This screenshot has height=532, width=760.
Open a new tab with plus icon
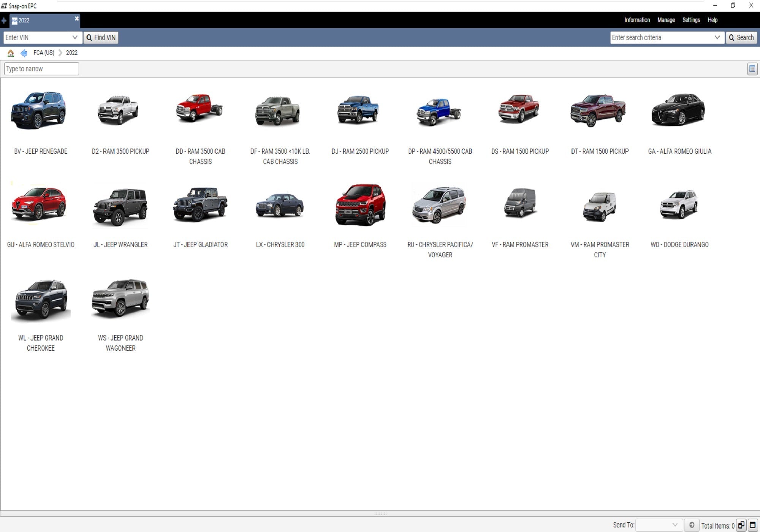tap(4, 21)
